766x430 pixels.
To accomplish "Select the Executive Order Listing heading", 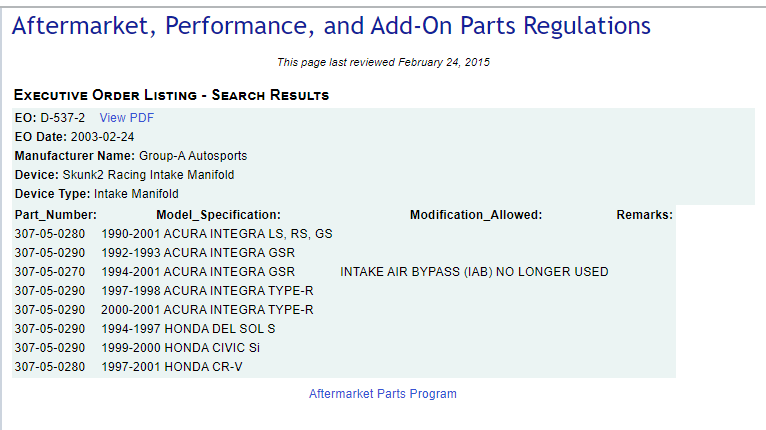I will click(x=172, y=96).
